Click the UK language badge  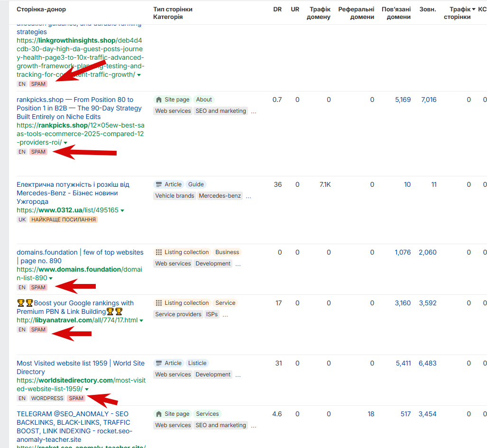tap(22, 219)
